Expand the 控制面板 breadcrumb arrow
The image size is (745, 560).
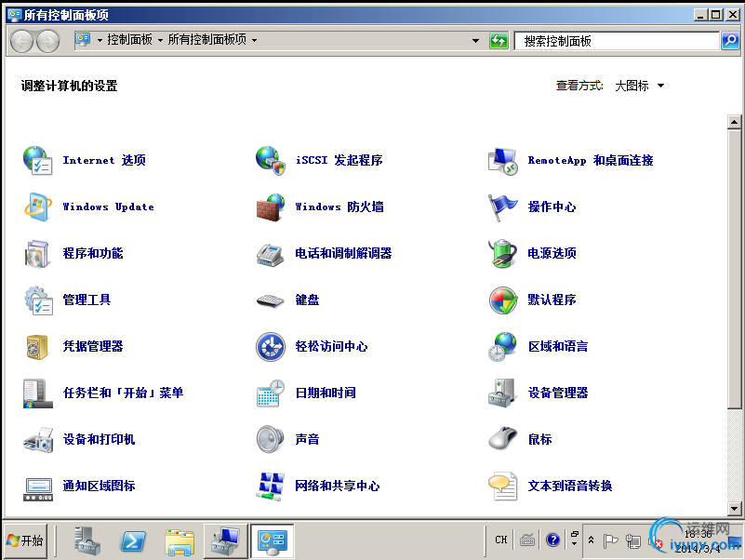[160, 40]
